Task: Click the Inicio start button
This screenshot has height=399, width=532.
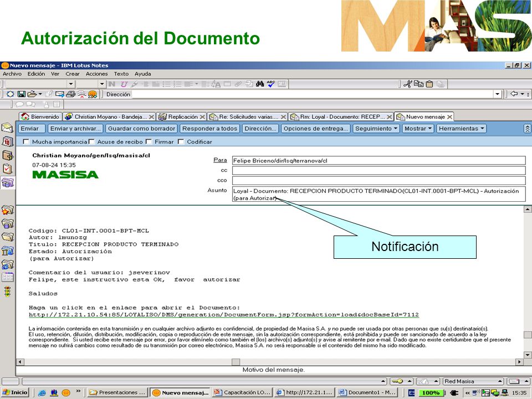Action: [15, 392]
